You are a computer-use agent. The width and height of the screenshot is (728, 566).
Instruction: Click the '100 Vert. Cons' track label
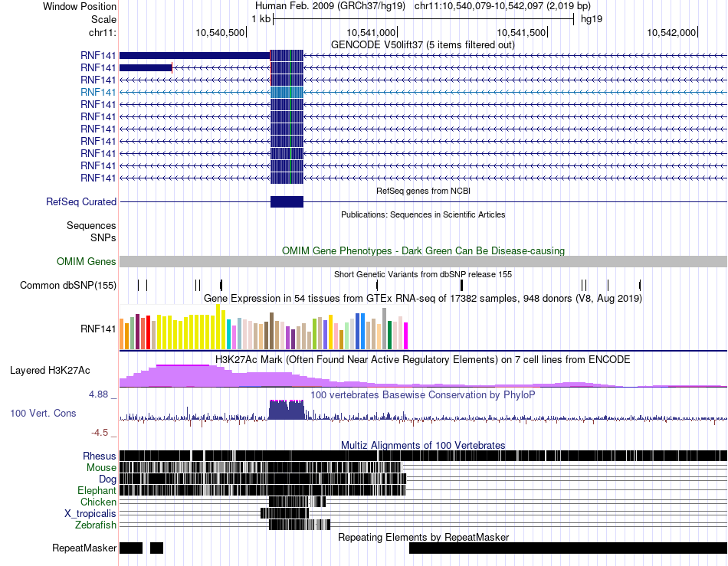click(x=43, y=413)
